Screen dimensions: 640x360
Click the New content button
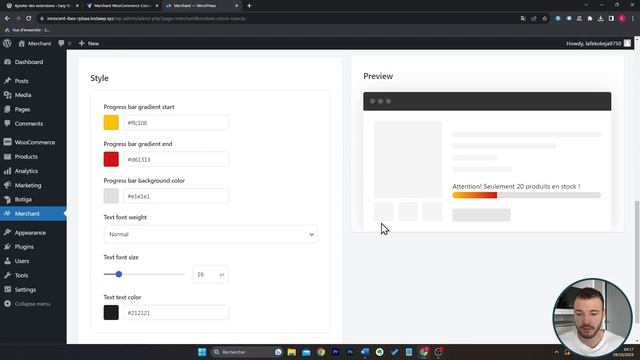pyautogui.click(x=89, y=43)
